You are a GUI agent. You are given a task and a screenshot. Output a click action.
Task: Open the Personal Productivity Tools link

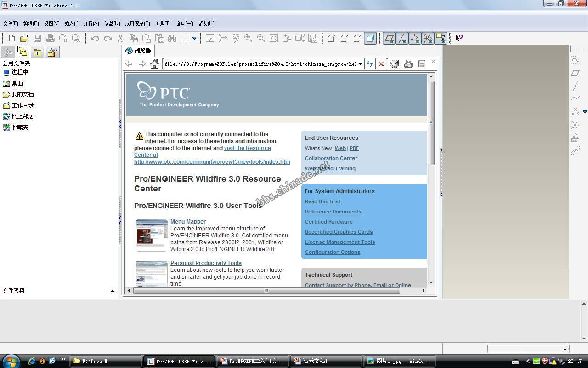click(206, 263)
